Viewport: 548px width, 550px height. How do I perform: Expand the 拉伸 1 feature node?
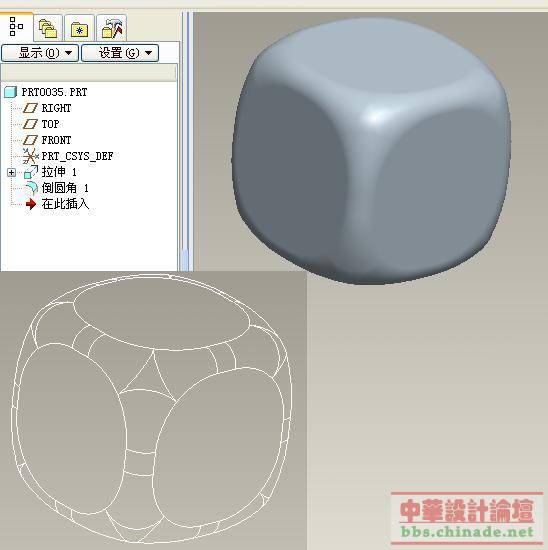coord(11,172)
